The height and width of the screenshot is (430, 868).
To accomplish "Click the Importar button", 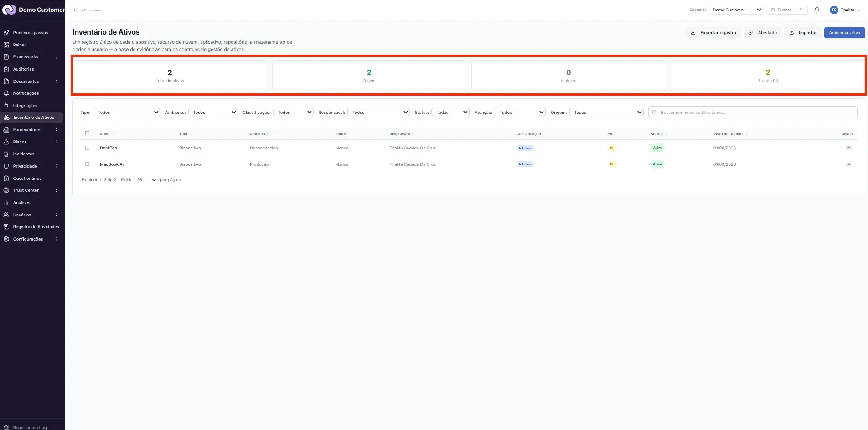I will (803, 33).
